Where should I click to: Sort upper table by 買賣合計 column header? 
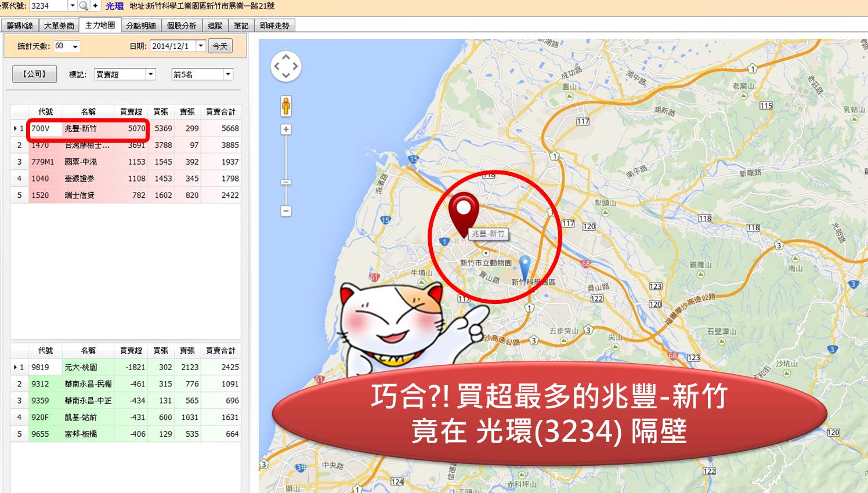(x=221, y=111)
